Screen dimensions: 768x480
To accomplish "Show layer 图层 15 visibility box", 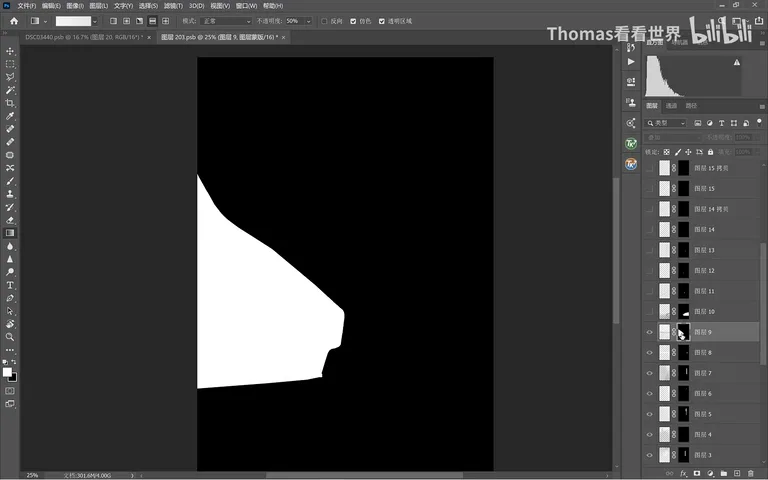I will click(x=649, y=189).
